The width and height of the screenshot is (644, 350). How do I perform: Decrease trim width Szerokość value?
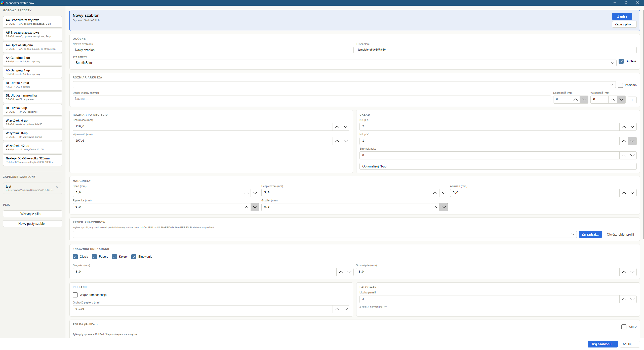346,127
